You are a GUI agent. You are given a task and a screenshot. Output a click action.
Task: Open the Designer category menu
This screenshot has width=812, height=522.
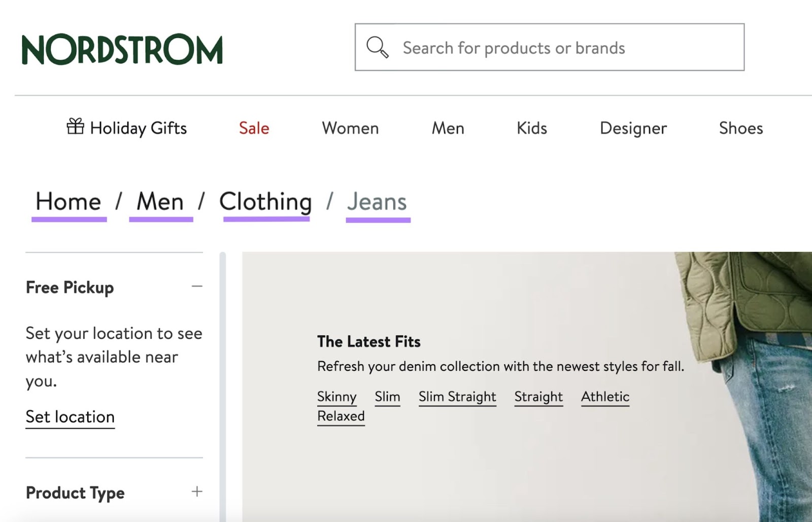[x=633, y=128]
